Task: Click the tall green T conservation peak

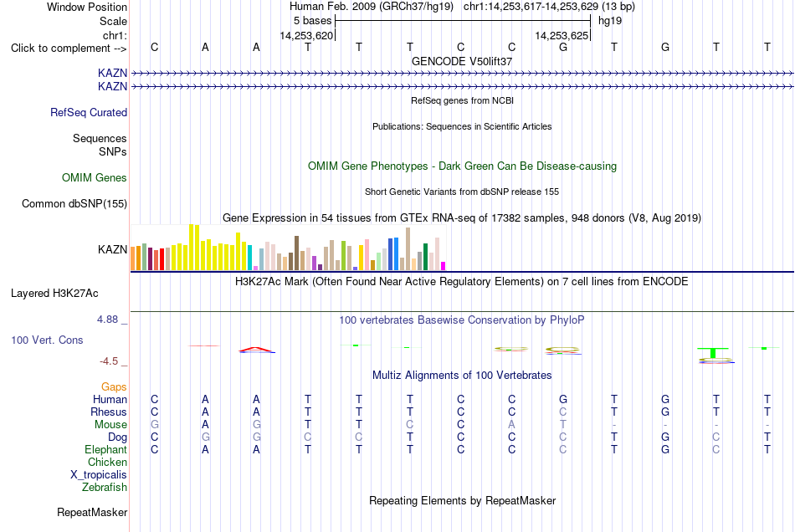Action: 713,353
